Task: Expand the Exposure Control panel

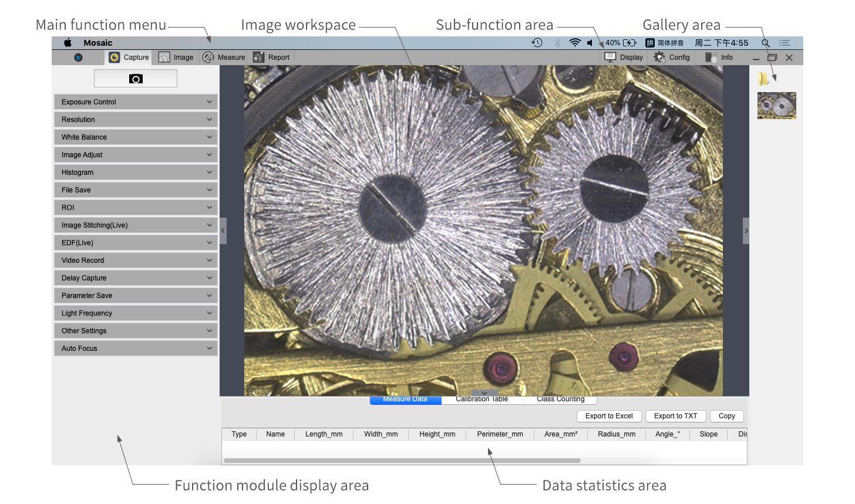Action: (x=136, y=102)
